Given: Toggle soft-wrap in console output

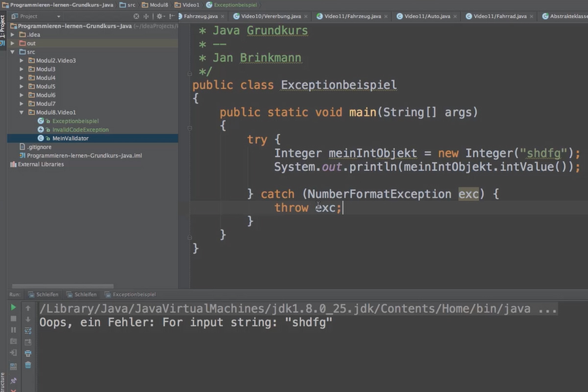Looking at the screenshot, I should [28, 330].
